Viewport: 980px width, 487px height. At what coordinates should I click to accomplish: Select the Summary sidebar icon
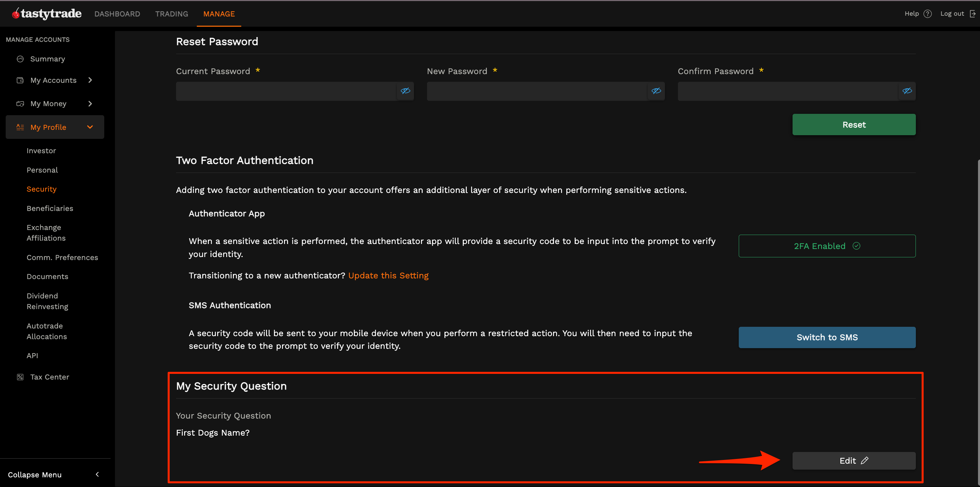[20, 58]
